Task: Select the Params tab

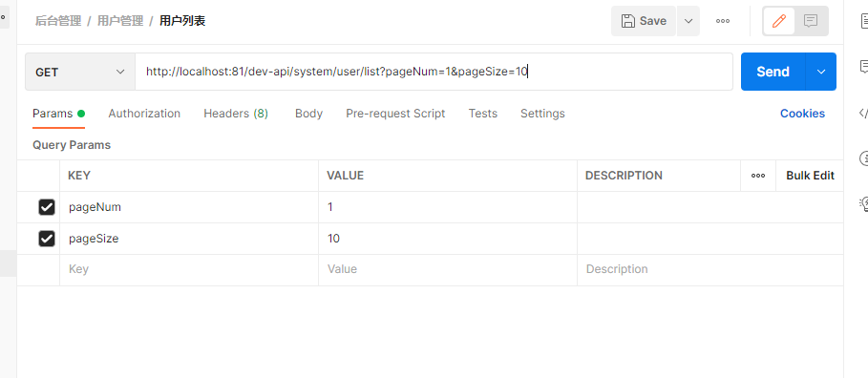Action: 58,114
